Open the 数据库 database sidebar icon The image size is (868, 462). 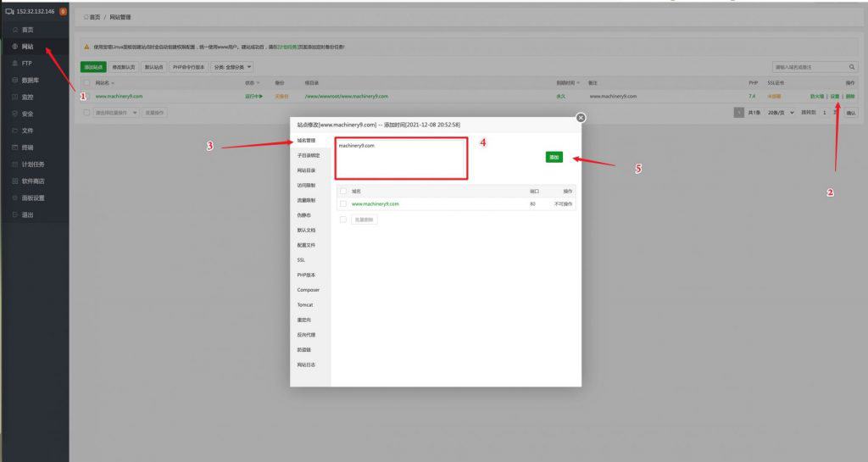click(x=15, y=80)
